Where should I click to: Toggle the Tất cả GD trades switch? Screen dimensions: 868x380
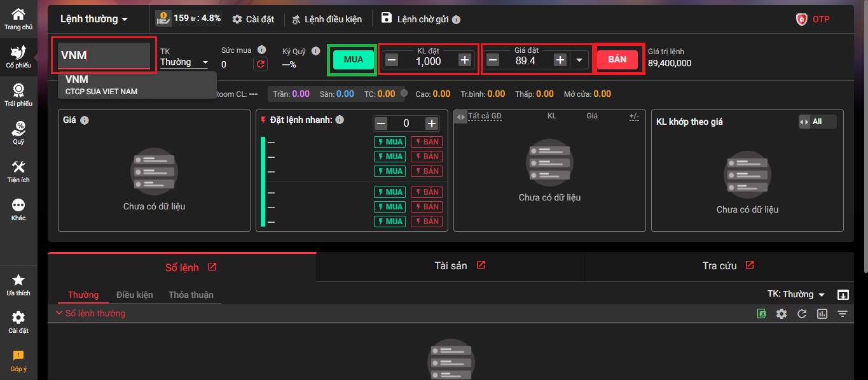tap(461, 117)
